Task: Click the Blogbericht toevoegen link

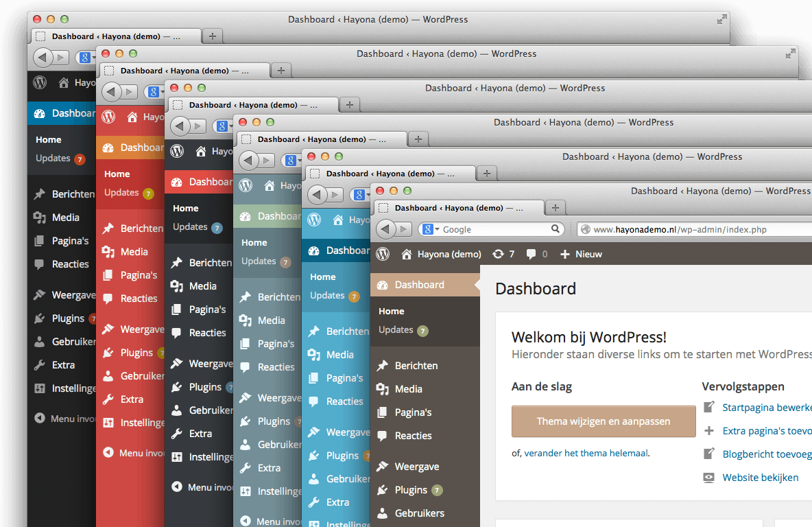Action: pyautogui.click(x=767, y=454)
